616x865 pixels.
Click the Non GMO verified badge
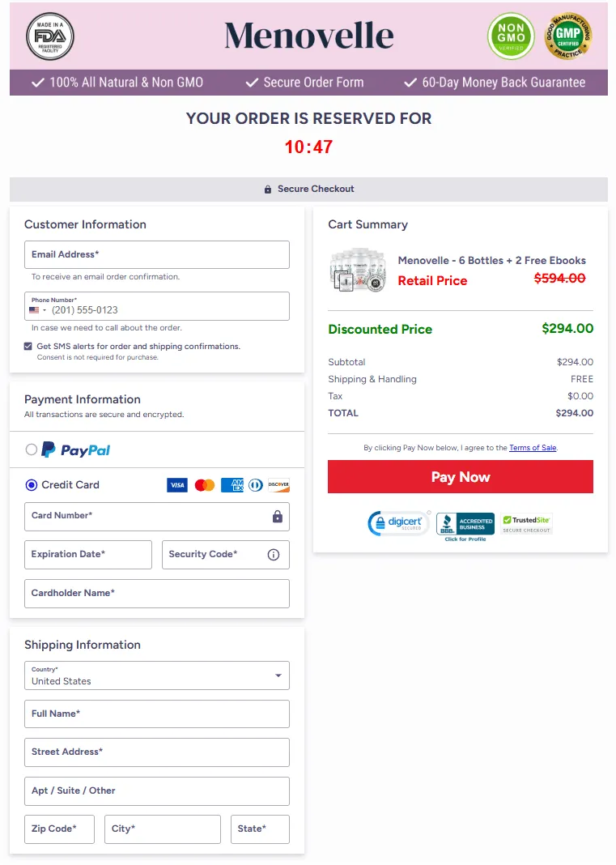click(511, 36)
